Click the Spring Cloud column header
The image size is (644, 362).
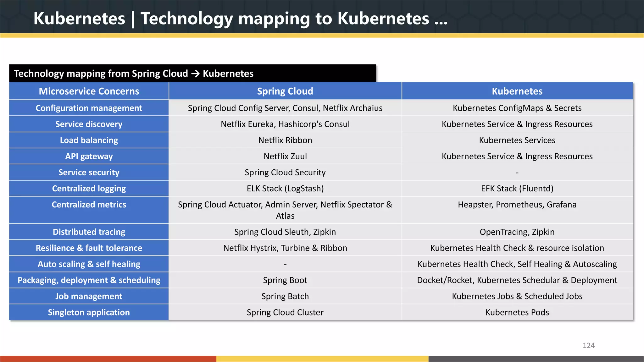point(285,91)
